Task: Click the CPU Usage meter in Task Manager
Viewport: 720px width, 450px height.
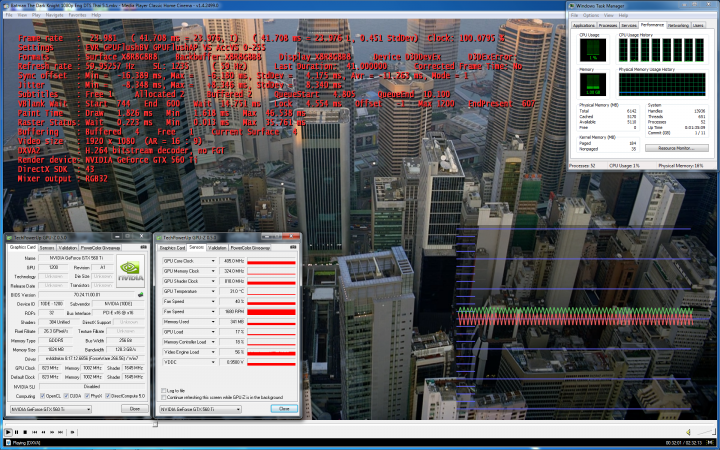Action: (x=593, y=50)
